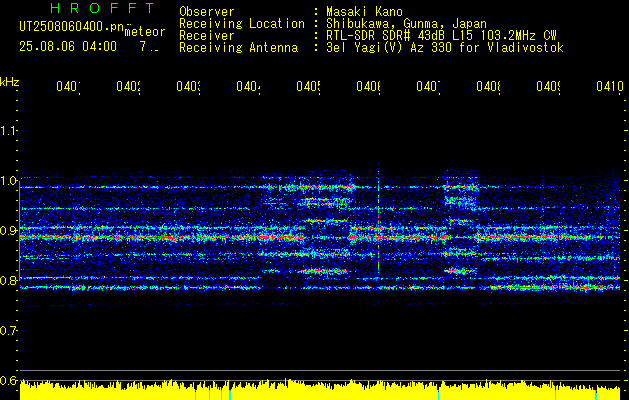This screenshot has height=400, width=629.
Task: Select the 1.0 kHz frequency axis label
Action: tap(8, 181)
